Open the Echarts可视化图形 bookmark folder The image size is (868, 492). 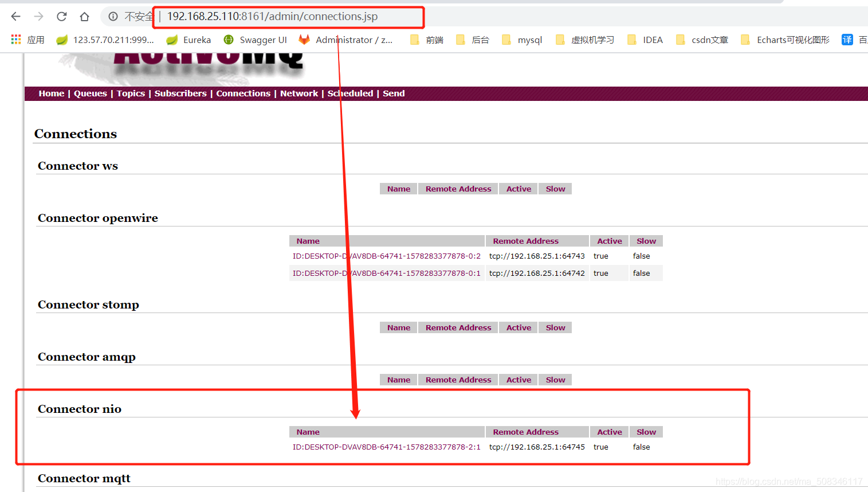(x=785, y=40)
